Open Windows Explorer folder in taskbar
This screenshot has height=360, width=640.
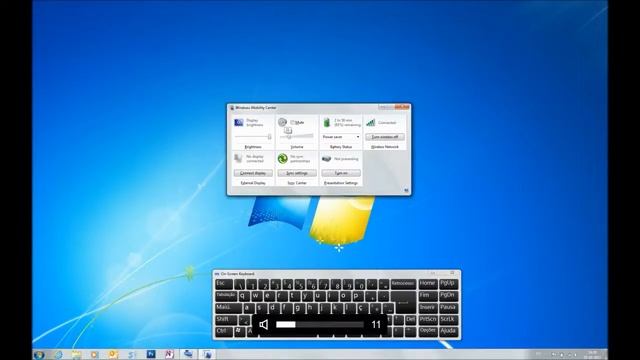pyautogui.click(x=76, y=354)
